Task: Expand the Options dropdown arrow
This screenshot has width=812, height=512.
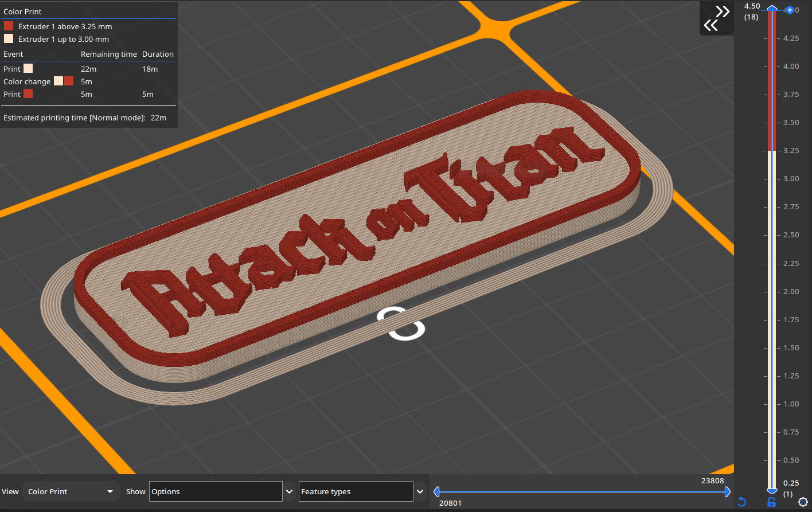Action: (x=290, y=491)
